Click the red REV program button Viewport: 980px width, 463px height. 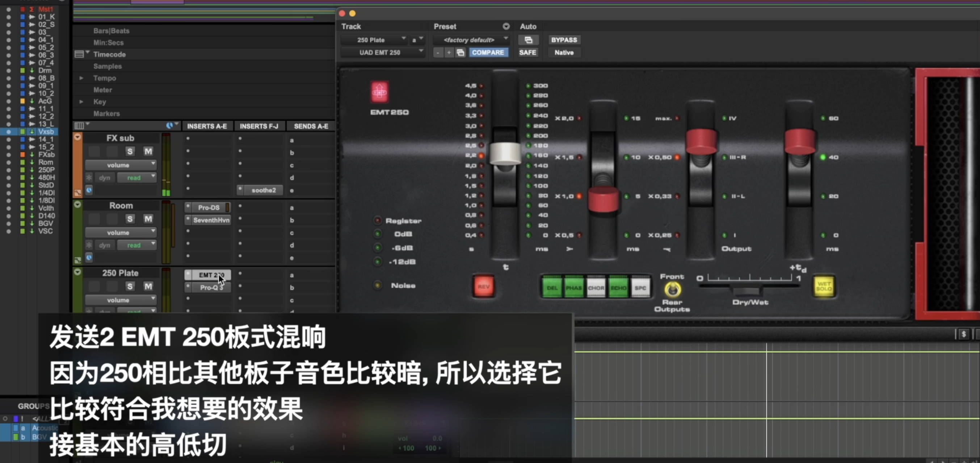point(483,286)
